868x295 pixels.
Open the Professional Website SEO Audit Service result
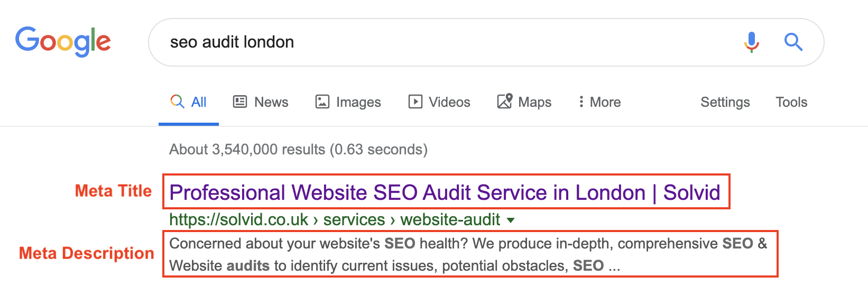click(x=445, y=192)
